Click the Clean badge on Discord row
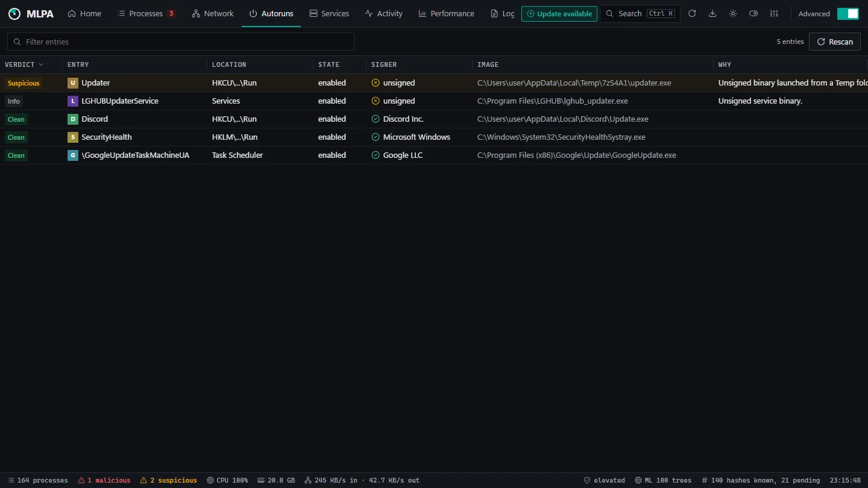The height and width of the screenshot is (488, 868). click(x=16, y=119)
